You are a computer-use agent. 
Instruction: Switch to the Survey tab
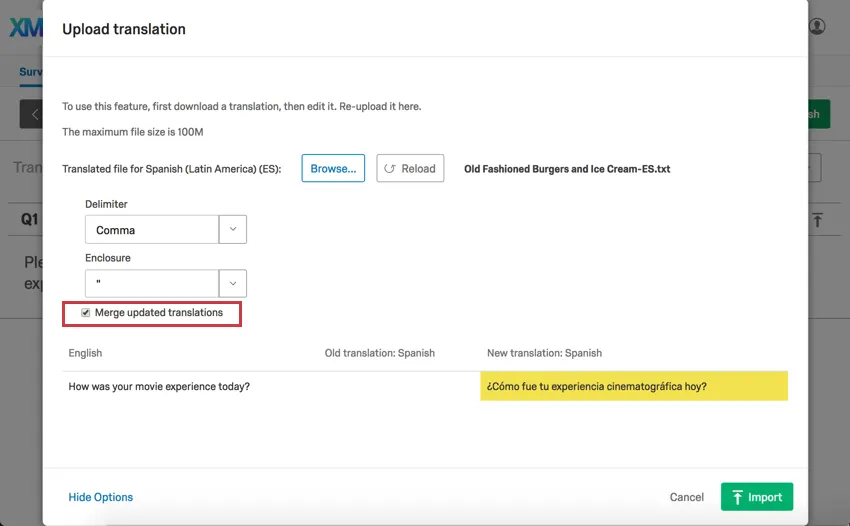(30, 72)
